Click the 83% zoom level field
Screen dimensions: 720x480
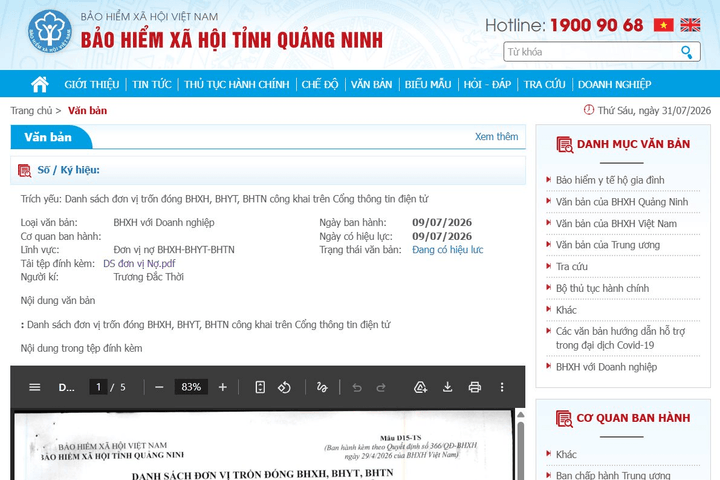pos(191,387)
